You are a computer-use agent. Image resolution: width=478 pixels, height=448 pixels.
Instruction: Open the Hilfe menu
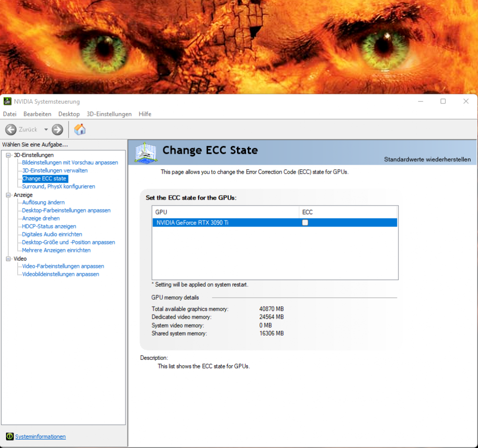pos(145,114)
